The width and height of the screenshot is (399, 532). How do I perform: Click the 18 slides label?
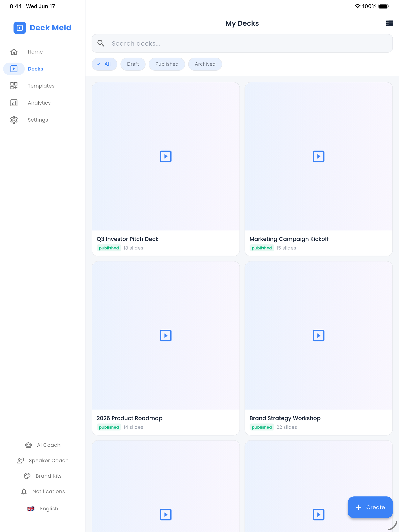pos(133,248)
